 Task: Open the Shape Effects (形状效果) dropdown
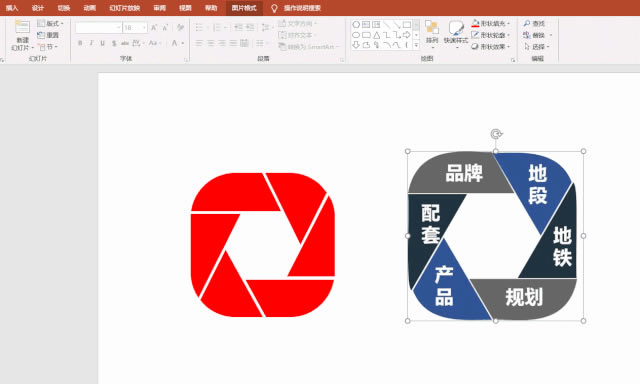click(491, 47)
